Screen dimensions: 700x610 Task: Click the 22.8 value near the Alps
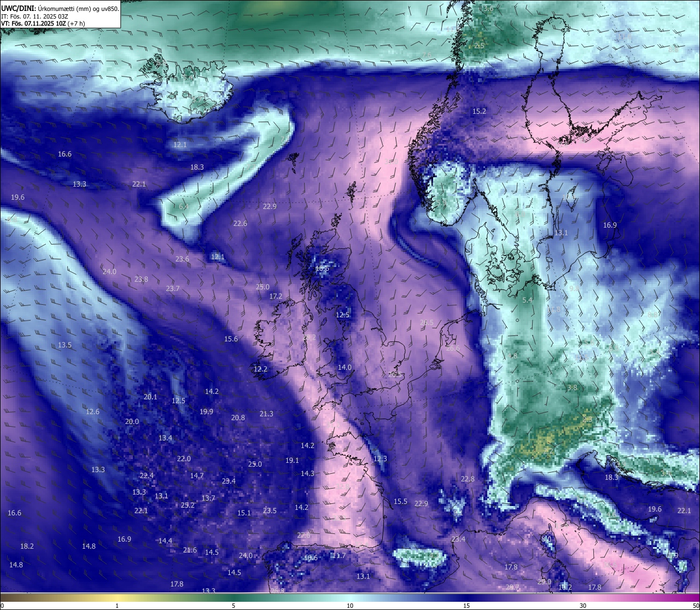point(468,479)
